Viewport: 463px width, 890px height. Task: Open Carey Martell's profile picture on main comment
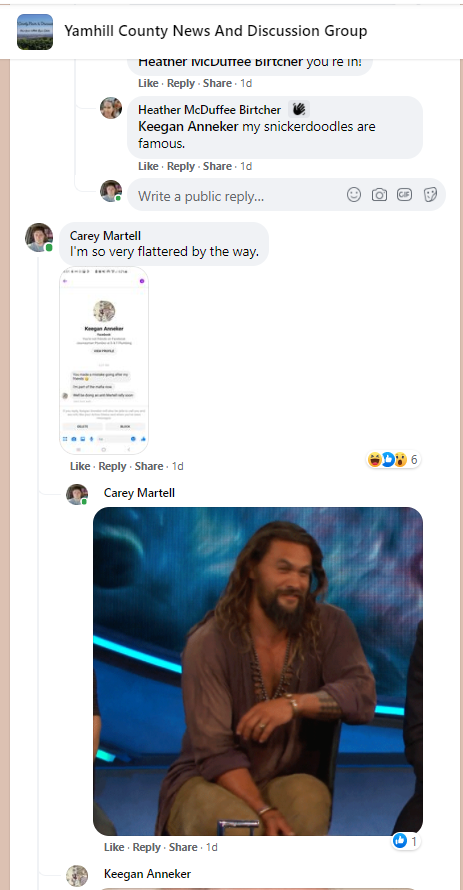(39, 237)
